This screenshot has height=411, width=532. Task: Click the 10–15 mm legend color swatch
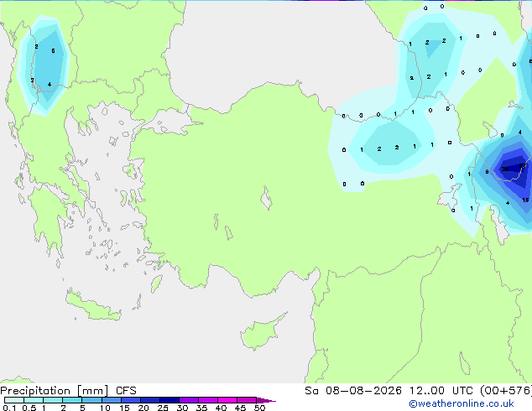111,400
